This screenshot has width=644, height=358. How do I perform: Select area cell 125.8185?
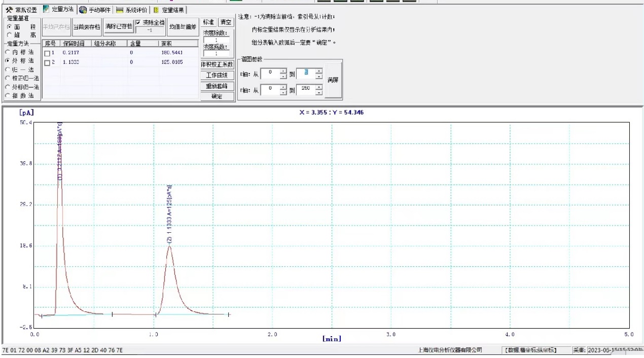coord(172,62)
